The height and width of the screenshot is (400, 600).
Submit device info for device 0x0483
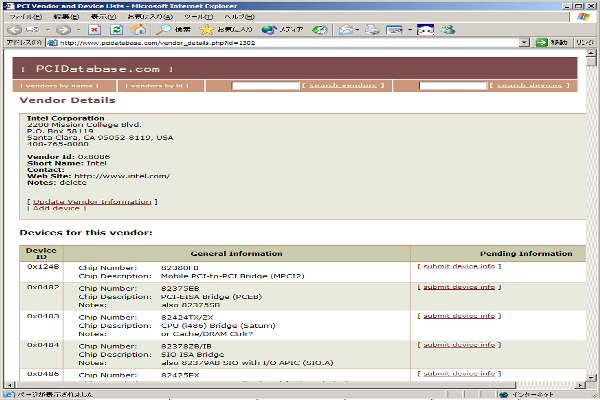(459, 316)
